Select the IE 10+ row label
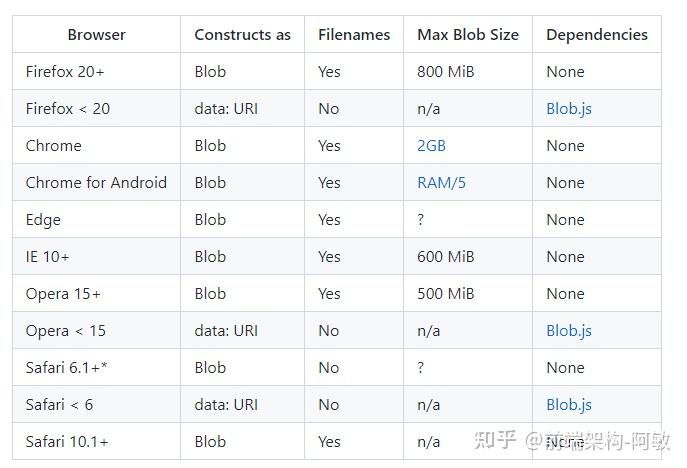Image resolution: width=687 pixels, height=468 pixels. (x=48, y=257)
